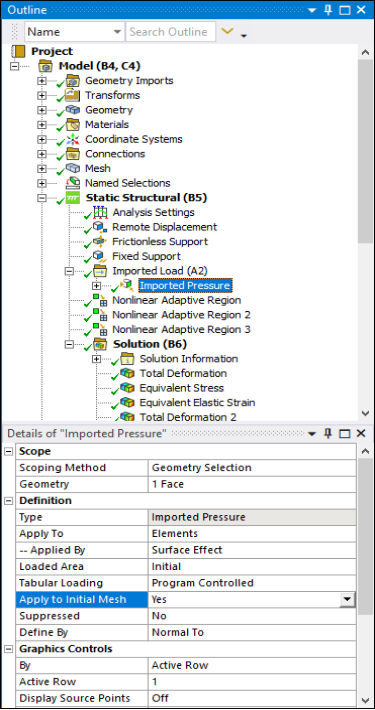Screen dimensions: 375x710
Task: Click the Named Selections icon
Action: [x=72, y=183]
